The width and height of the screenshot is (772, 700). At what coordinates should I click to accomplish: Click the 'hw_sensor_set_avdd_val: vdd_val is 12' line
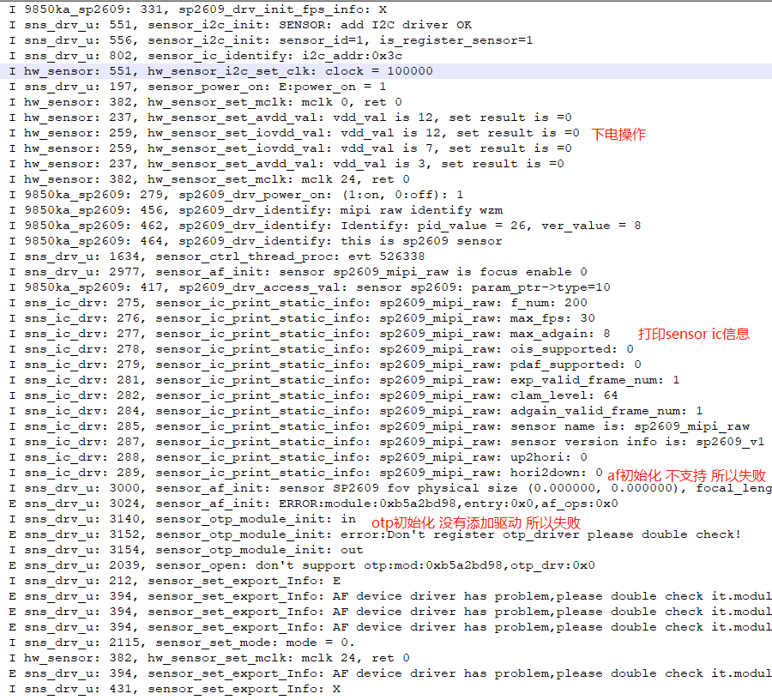[x=291, y=118]
